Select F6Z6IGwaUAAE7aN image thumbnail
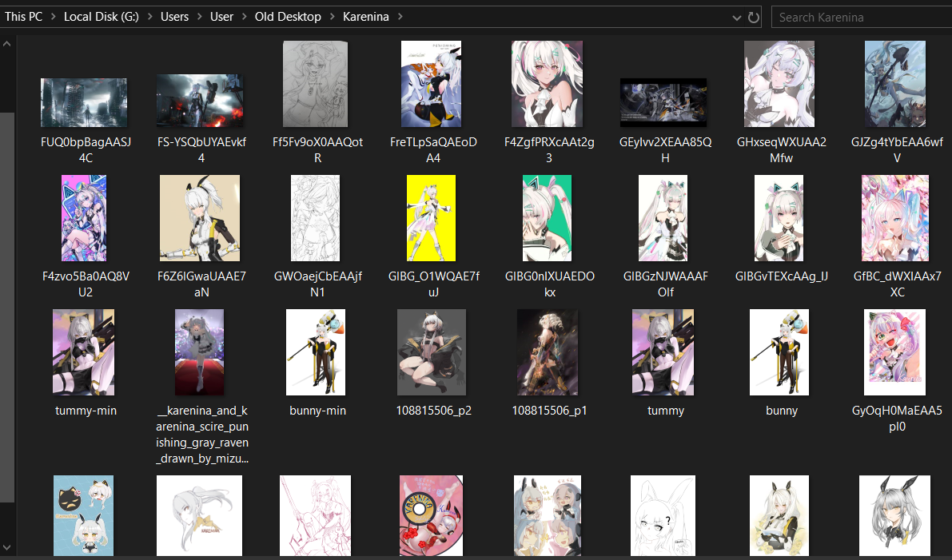The image size is (952, 560). coord(200,218)
